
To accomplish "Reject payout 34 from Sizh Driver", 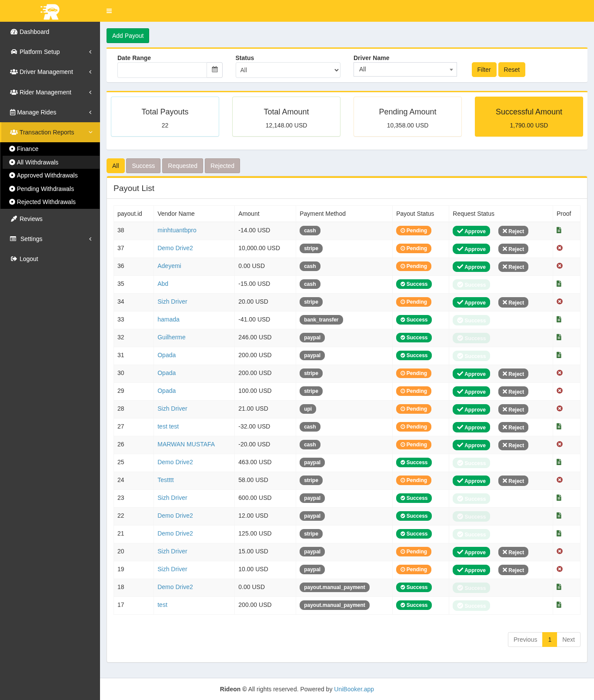I will (x=513, y=302).
